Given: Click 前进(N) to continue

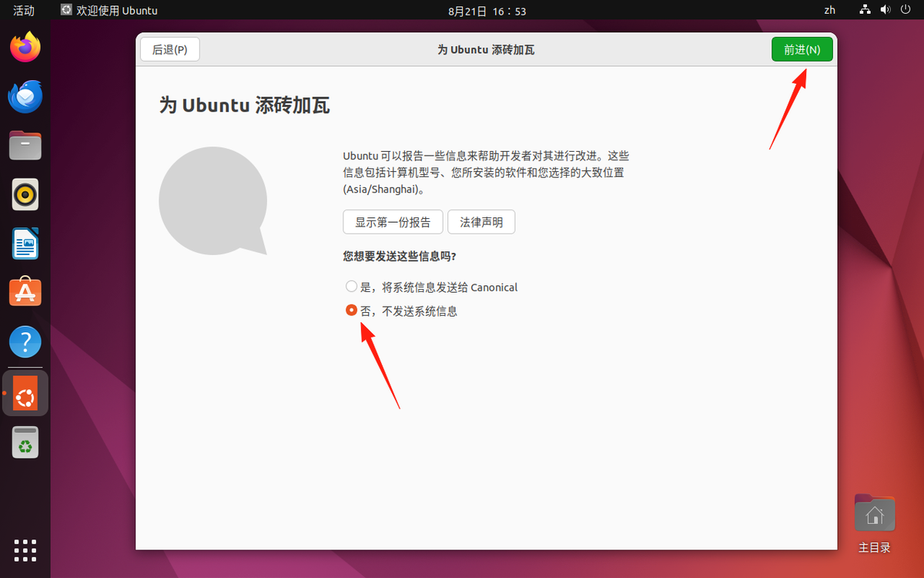Looking at the screenshot, I should 802,49.
